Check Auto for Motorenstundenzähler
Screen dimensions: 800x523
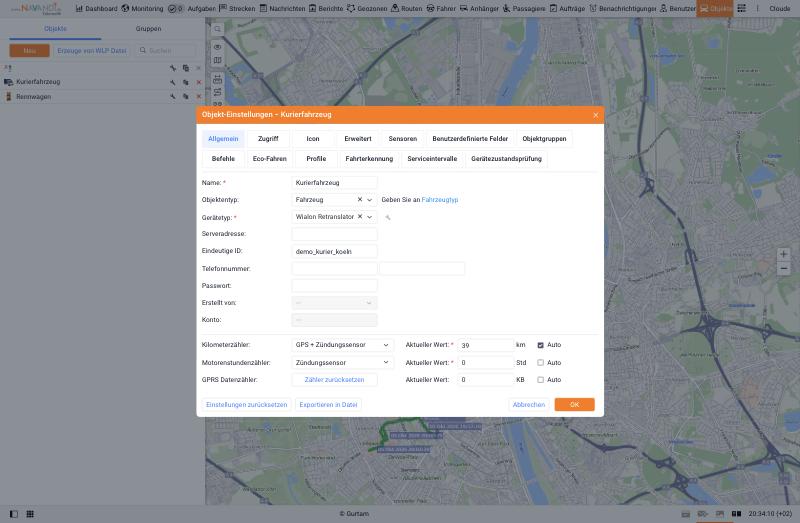540,363
